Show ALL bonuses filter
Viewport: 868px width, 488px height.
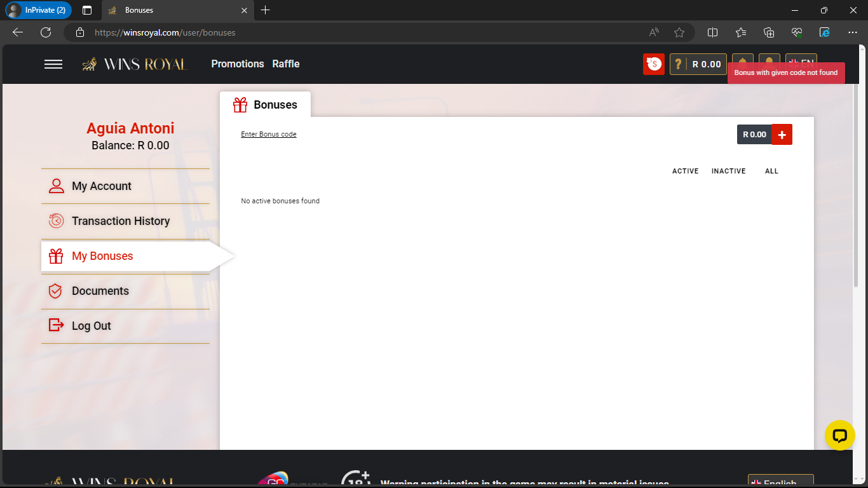click(771, 171)
